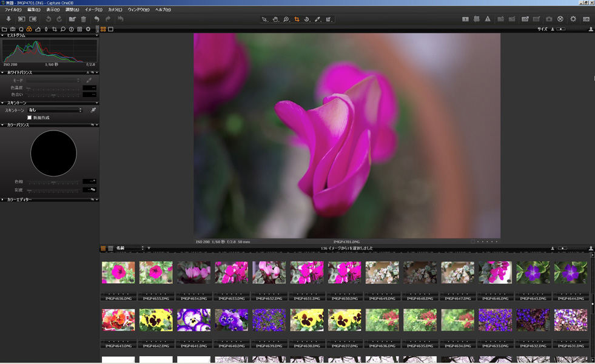Open the スキントーン preset dropdown showing なし
Image resolution: width=595 pixels, height=364 pixels.
(x=55, y=110)
